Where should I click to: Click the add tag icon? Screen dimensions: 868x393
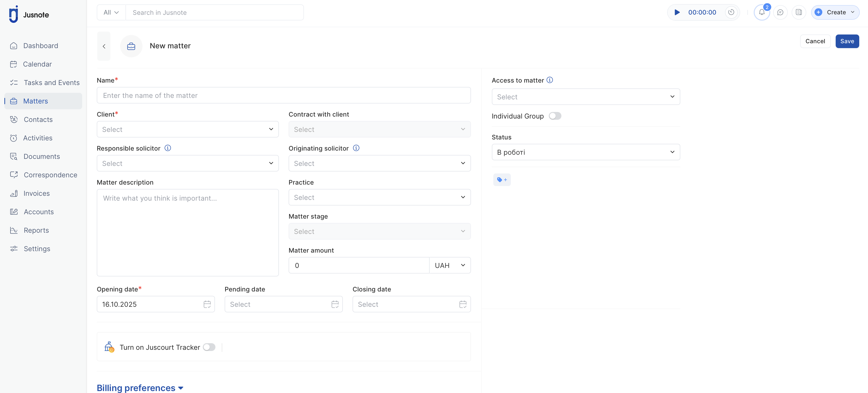(x=502, y=180)
